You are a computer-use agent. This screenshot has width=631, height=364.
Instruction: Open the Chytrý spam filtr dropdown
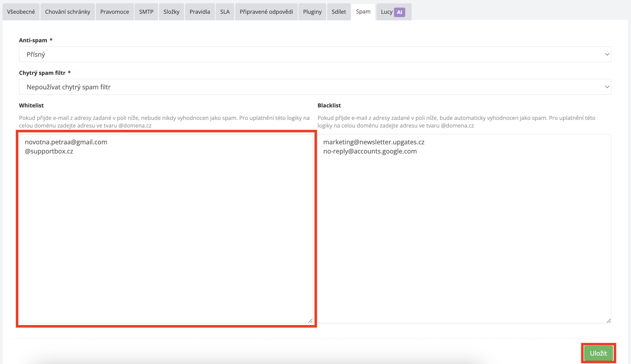[x=315, y=87]
